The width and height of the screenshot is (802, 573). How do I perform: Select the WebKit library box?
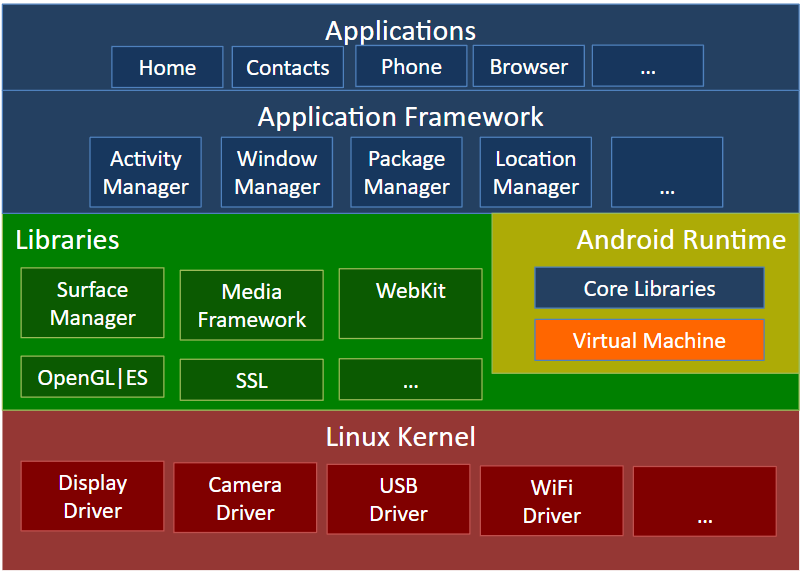pyautogui.click(x=411, y=304)
